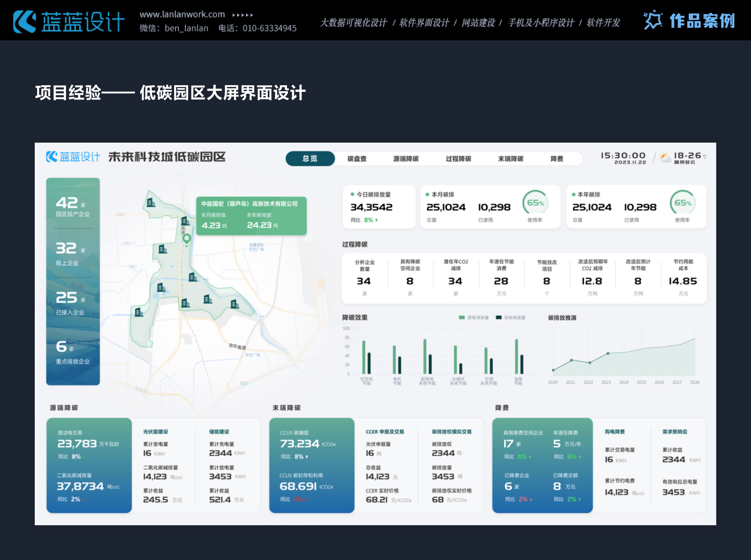Image resolution: width=751 pixels, height=560 pixels.
Task: Click the rightmost building icon on map
Action: [235, 304]
